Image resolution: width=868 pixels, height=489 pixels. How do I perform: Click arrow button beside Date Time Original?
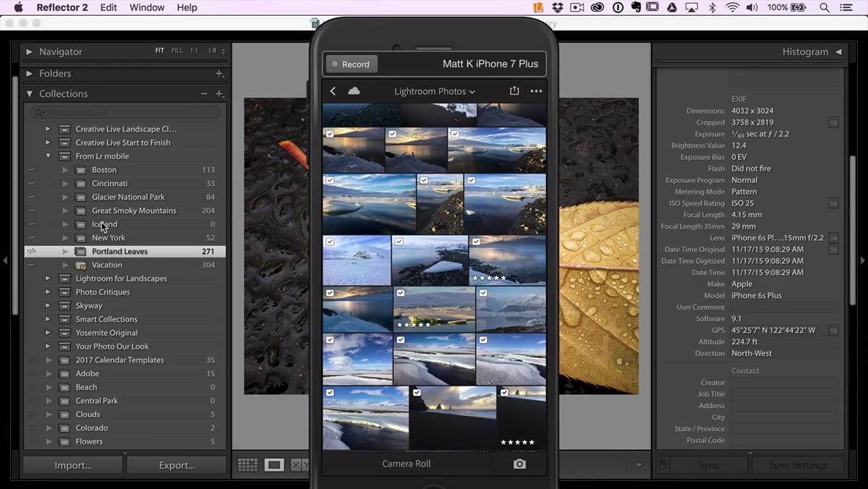(x=833, y=250)
